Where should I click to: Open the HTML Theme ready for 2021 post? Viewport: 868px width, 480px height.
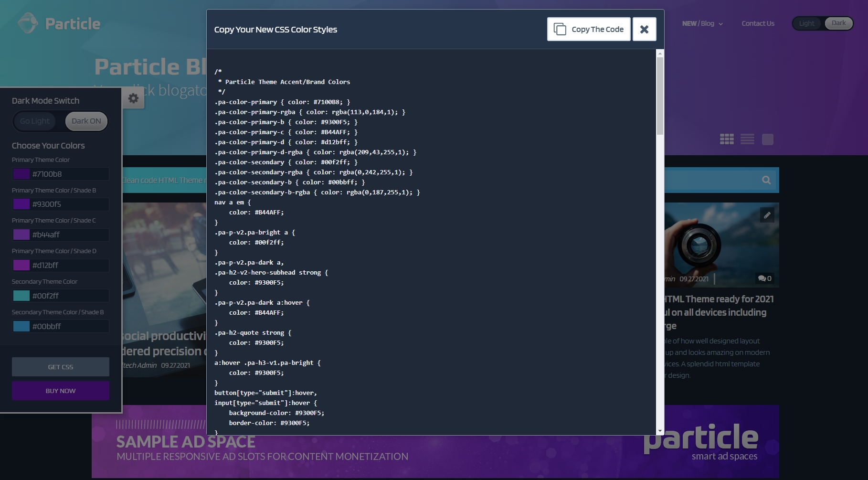719,312
